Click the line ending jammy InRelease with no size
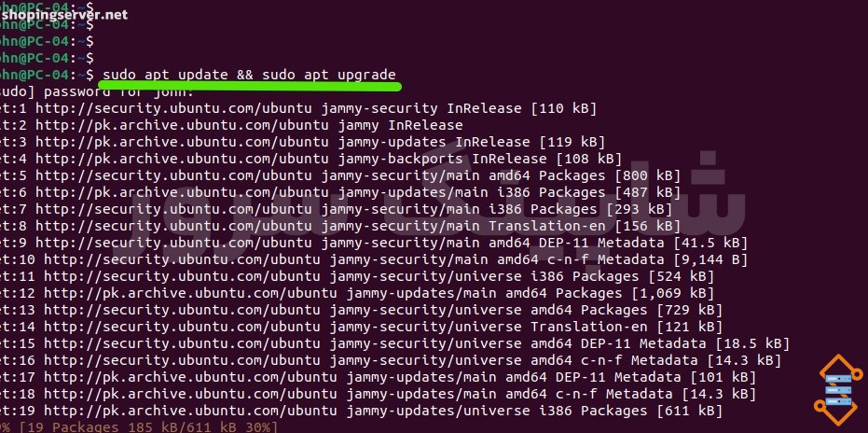 231,125
